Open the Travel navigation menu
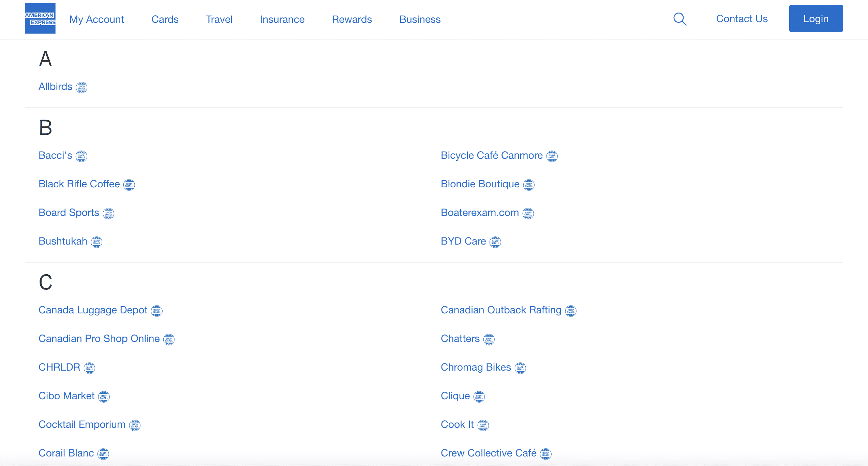This screenshot has height=466, width=868. point(219,19)
